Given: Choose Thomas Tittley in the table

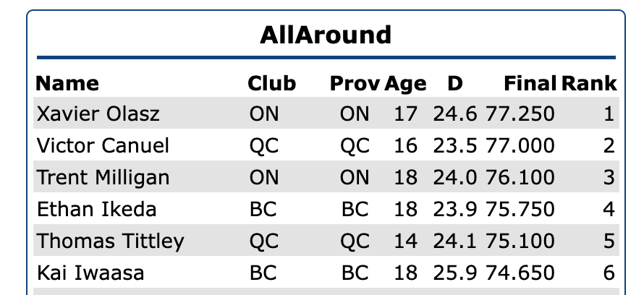Looking at the screenshot, I should coord(110,241).
